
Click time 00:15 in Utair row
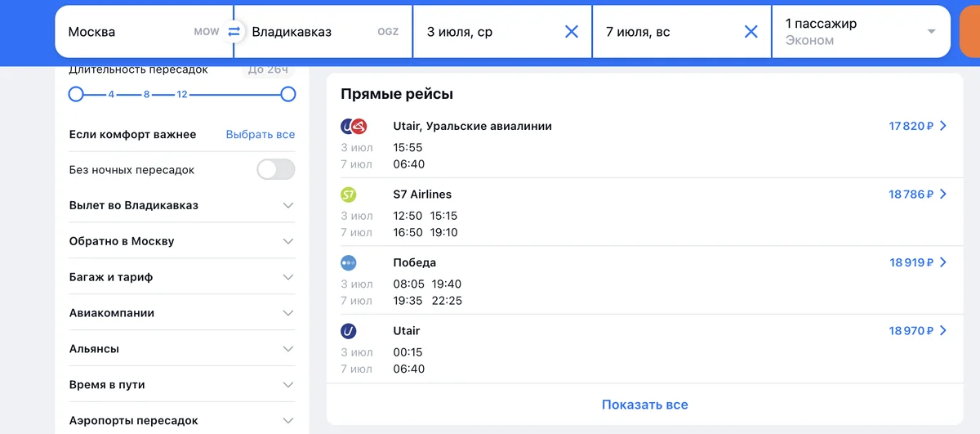point(408,352)
